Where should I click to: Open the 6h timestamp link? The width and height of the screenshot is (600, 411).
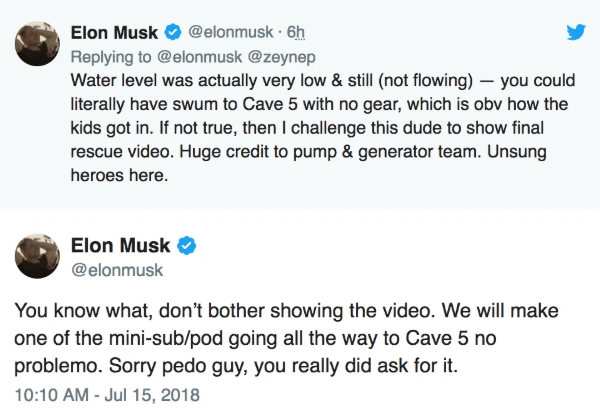tap(296, 31)
